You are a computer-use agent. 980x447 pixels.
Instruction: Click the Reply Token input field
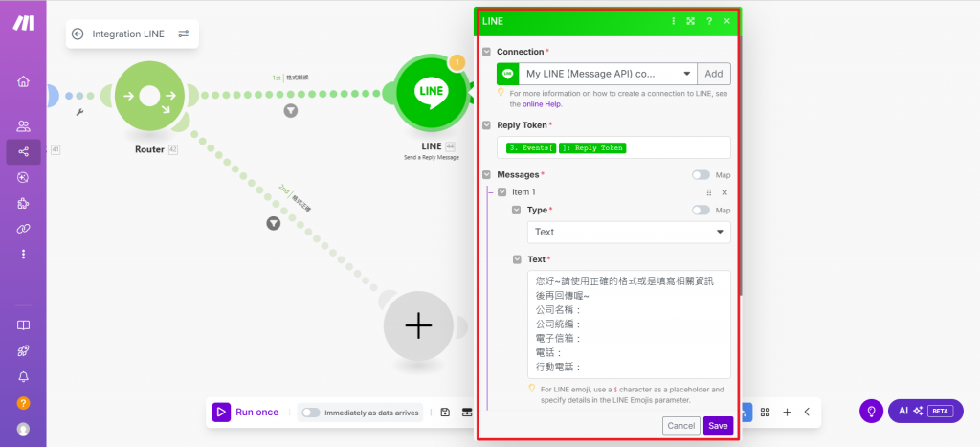coord(613,147)
